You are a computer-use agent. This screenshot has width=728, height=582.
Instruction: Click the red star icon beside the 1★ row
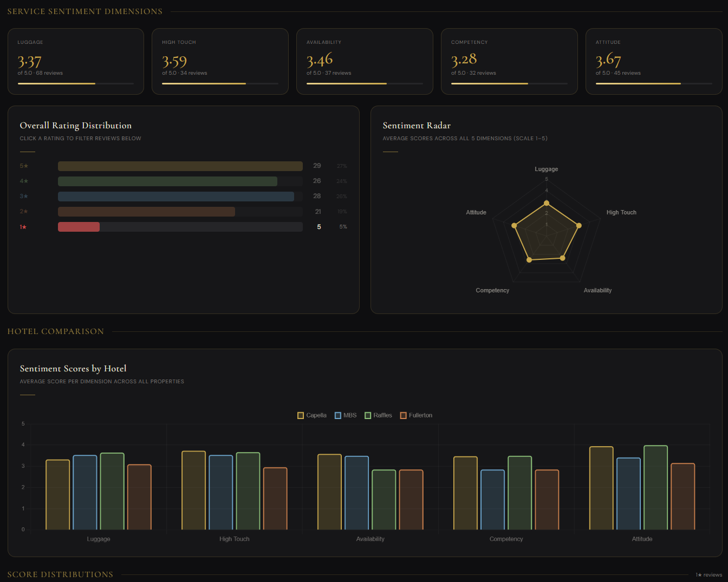[x=25, y=227]
